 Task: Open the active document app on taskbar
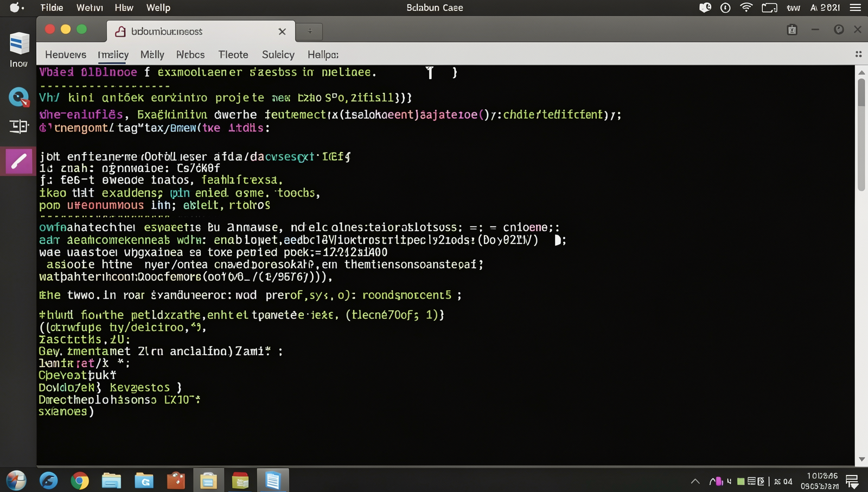click(273, 481)
